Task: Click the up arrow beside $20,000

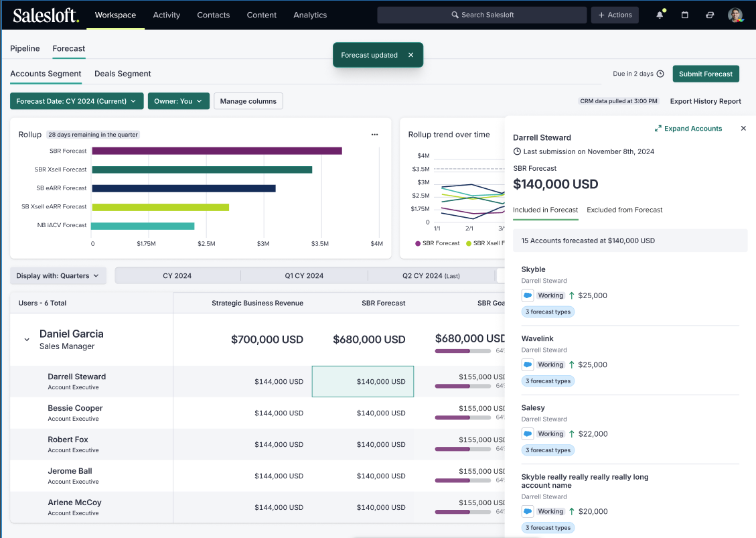Action: (x=572, y=511)
